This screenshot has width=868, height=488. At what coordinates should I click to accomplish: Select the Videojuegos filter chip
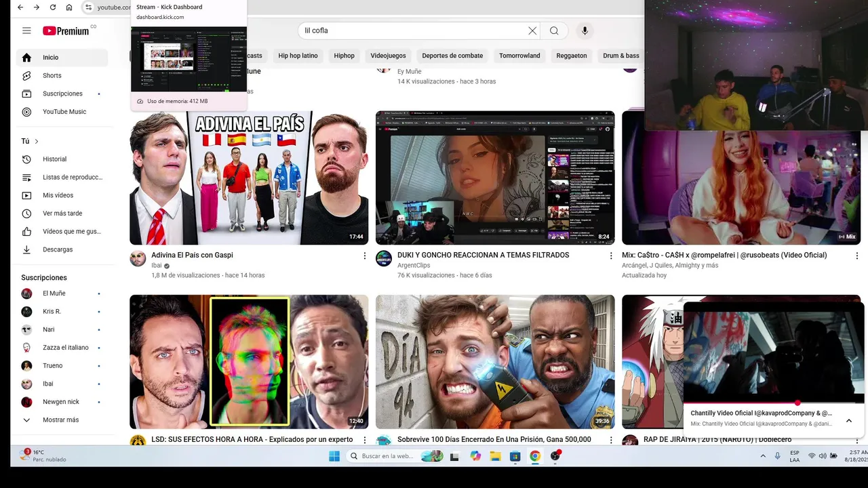click(x=388, y=56)
